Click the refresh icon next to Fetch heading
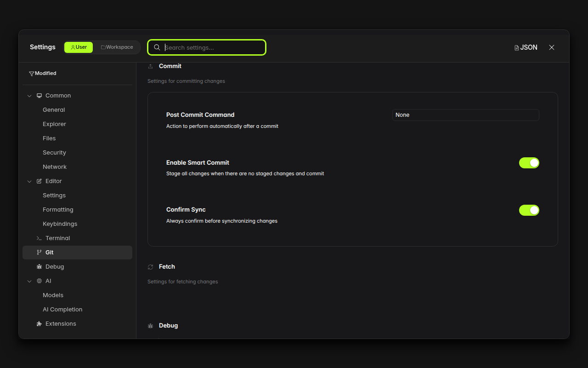This screenshot has height=368, width=588. (x=150, y=266)
